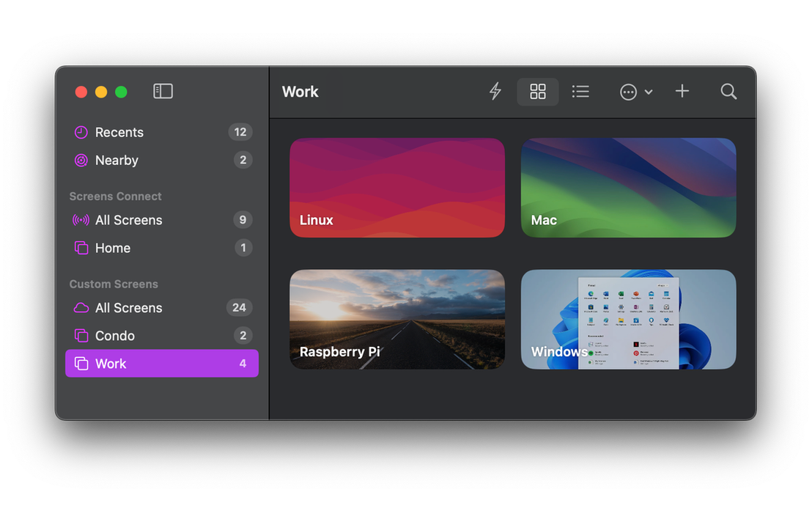Open the ellipsis more options menu
The image size is (812, 522).
pos(636,92)
